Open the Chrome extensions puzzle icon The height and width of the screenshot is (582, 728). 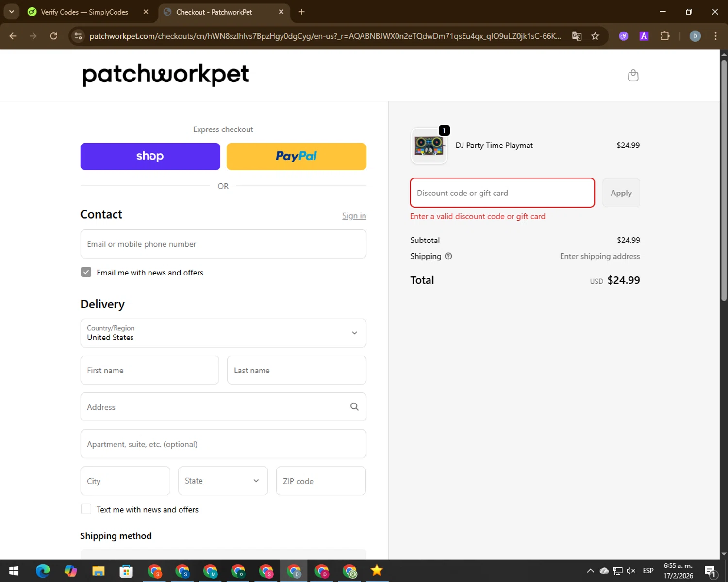click(665, 36)
